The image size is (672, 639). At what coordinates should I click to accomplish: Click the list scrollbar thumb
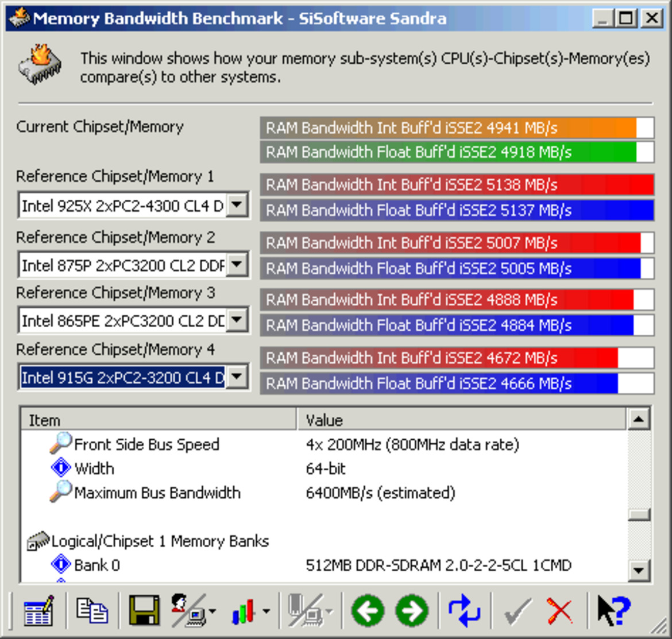point(639,514)
